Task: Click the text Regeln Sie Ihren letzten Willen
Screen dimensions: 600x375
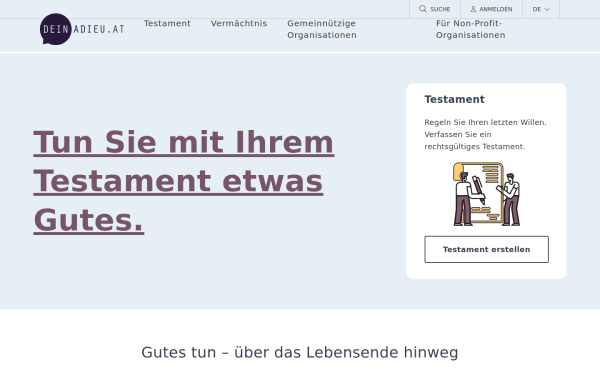Action: (485, 122)
